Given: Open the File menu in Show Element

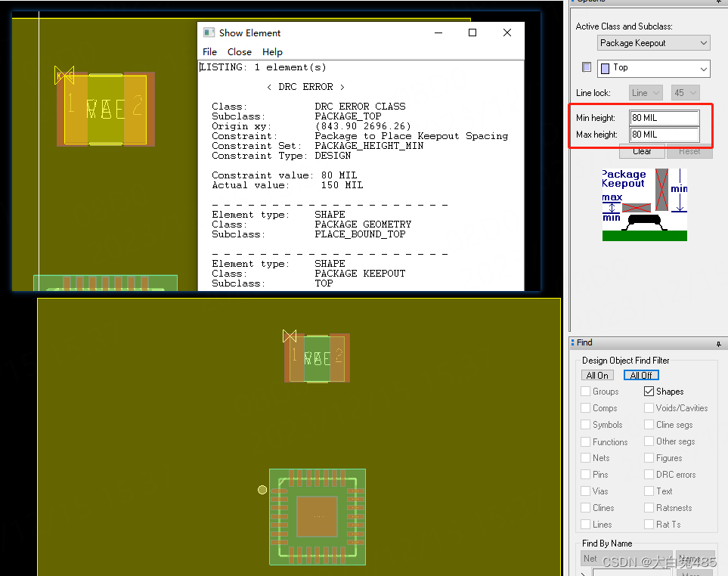Looking at the screenshot, I should (x=209, y=51).
